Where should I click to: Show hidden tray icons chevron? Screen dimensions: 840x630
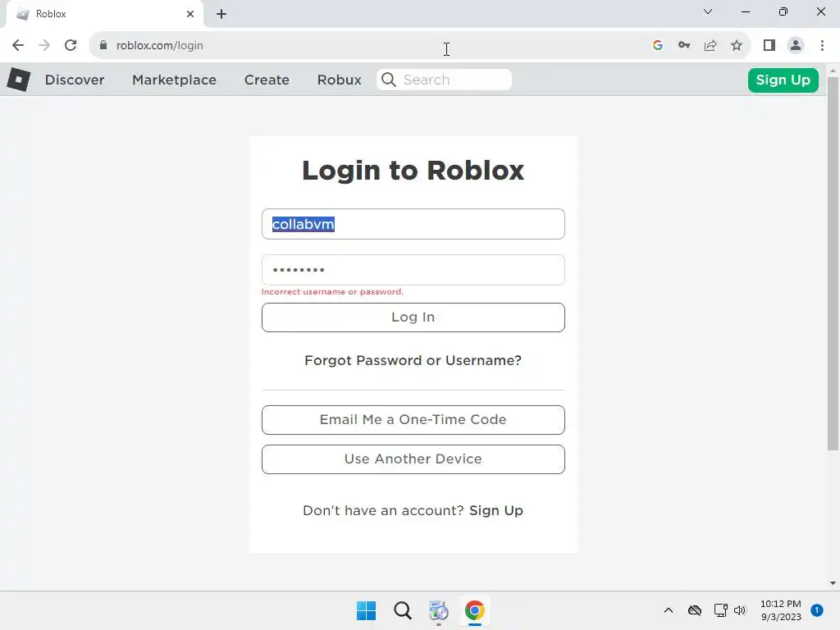(668, 610)
